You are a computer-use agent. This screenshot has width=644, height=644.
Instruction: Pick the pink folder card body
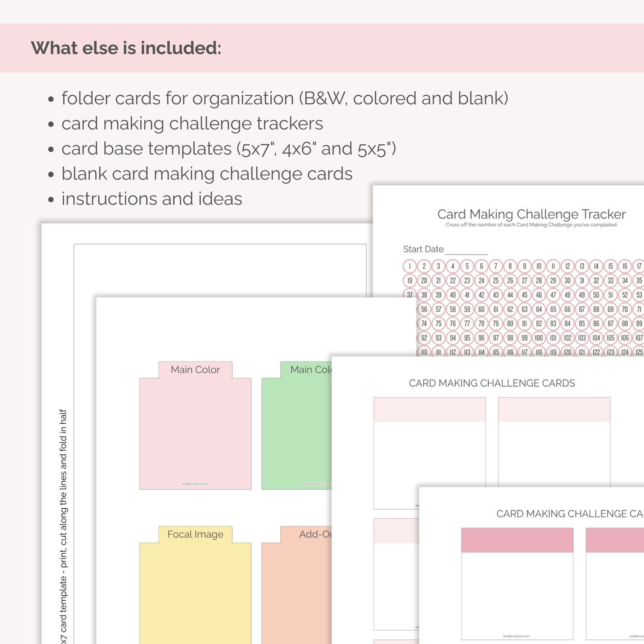195,434
